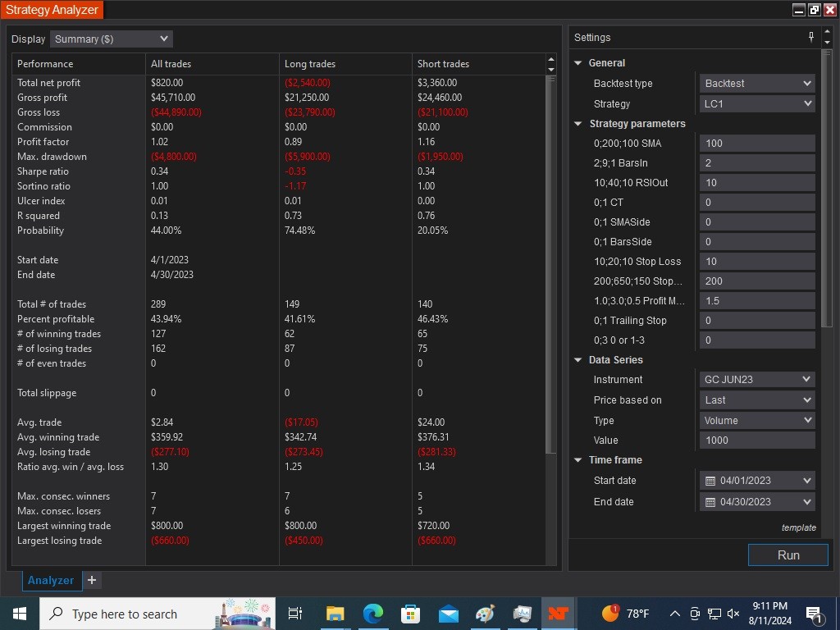Image resolution: width=840 pixels, height=630 pixels.
Task: Launch Microsoft Edge from the taskbar
Action: click(x=373, y=614)
